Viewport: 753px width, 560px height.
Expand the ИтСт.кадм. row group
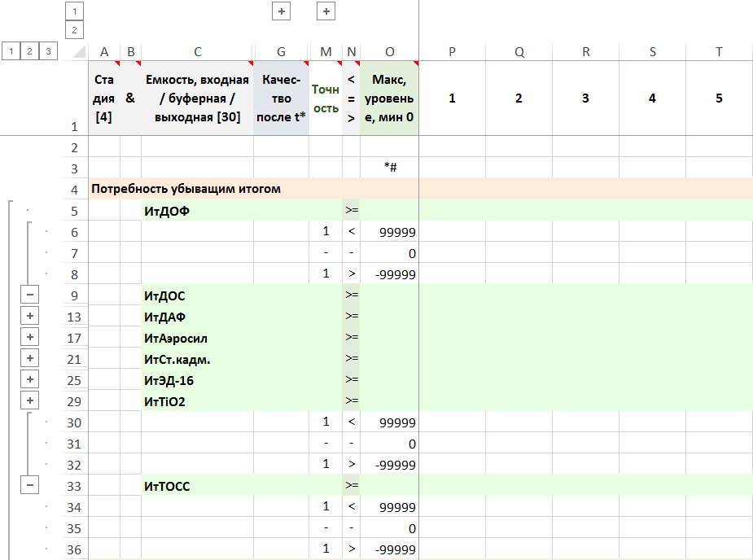[x=29, y=358]
